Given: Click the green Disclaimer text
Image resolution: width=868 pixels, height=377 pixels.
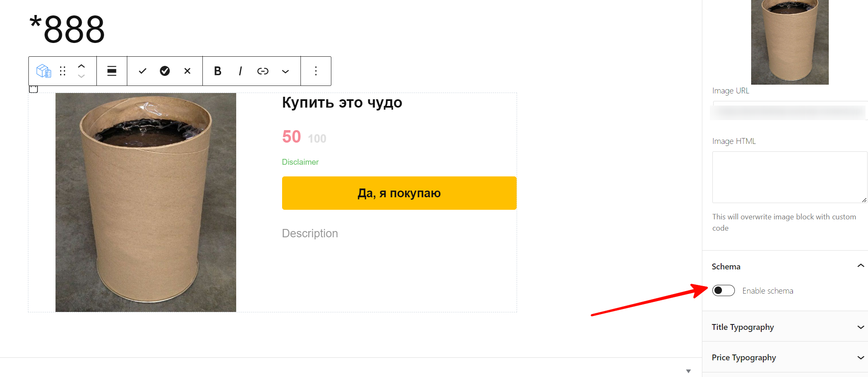Looking at the screenshot, I should click(x=300, y=162).
